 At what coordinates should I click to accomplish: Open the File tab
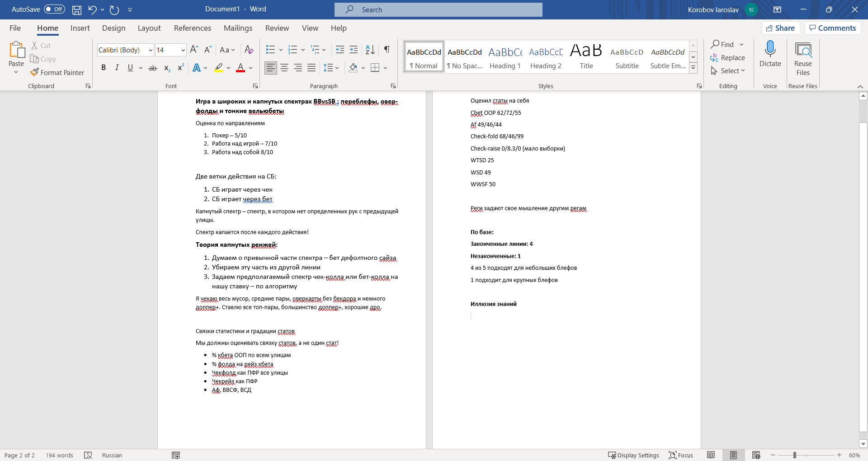15,28
